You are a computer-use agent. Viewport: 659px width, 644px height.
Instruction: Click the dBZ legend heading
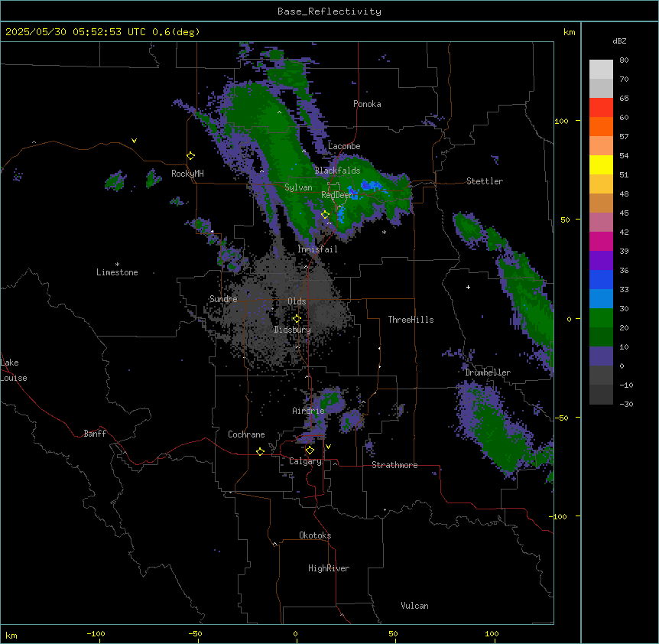pyautogui.click(x=619, y=41)
